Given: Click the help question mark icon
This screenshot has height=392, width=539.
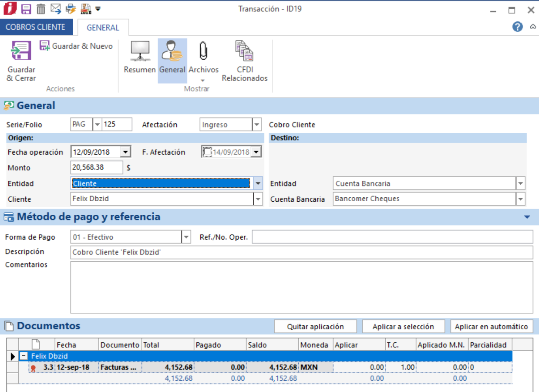Looking at the screenshot, I should coord(517,27).
